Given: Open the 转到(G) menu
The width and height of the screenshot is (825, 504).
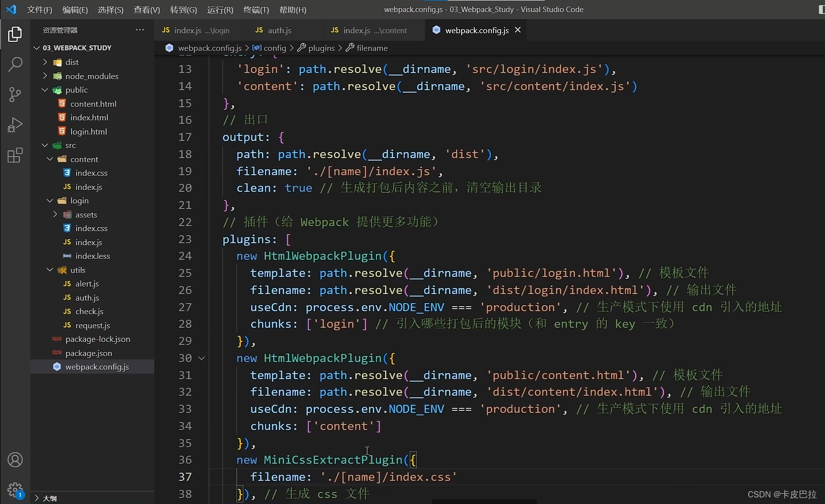Looking at the screenshot, I should tap(183, 10).
